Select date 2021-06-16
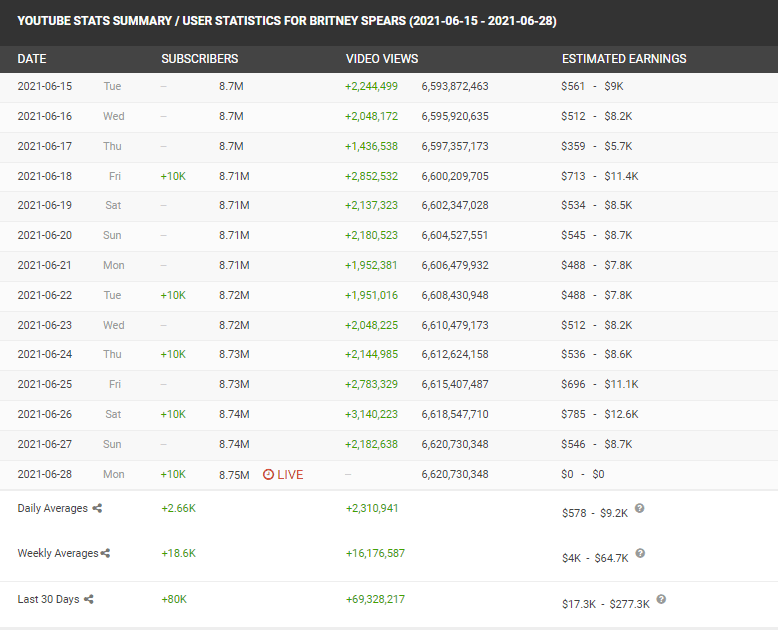 pyautogui.click(x=45, y=116)
